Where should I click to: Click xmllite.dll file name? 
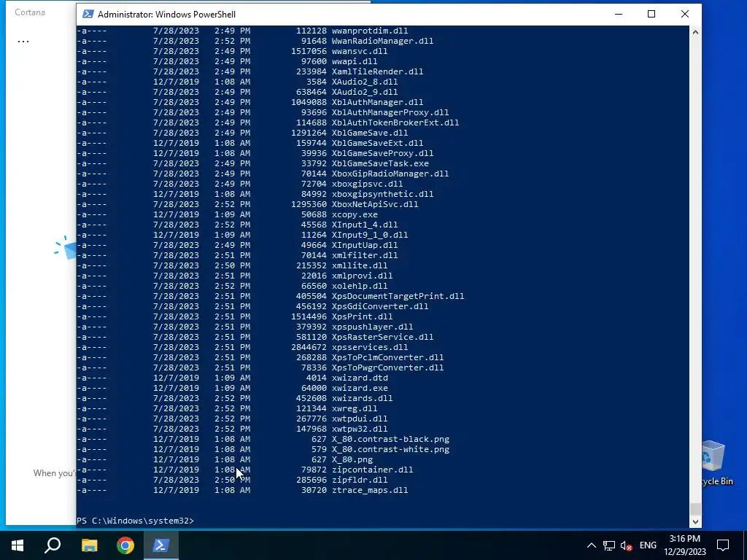[x=360, y=265]
